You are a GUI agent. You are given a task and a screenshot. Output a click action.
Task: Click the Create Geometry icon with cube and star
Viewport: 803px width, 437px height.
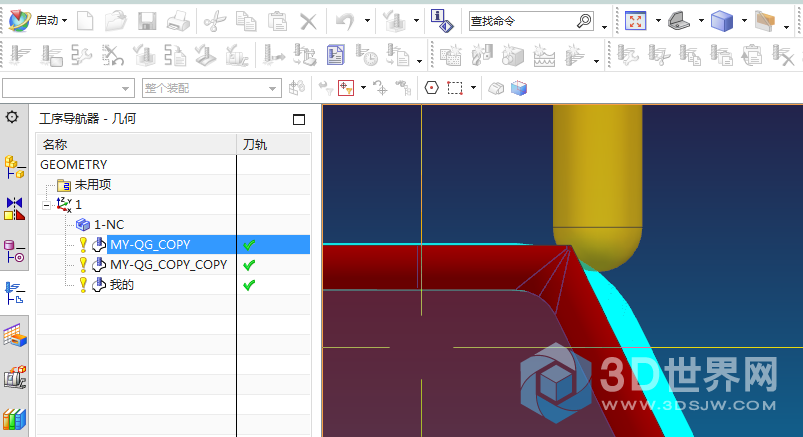[513, 55]
